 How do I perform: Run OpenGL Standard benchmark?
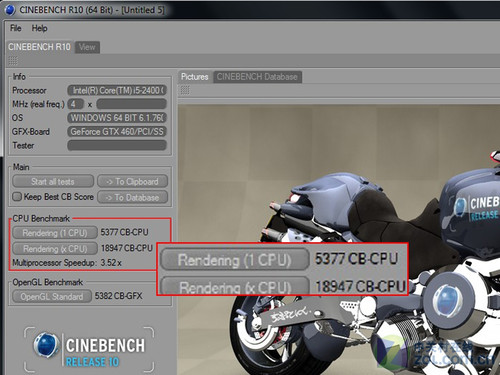pos(52,296)
